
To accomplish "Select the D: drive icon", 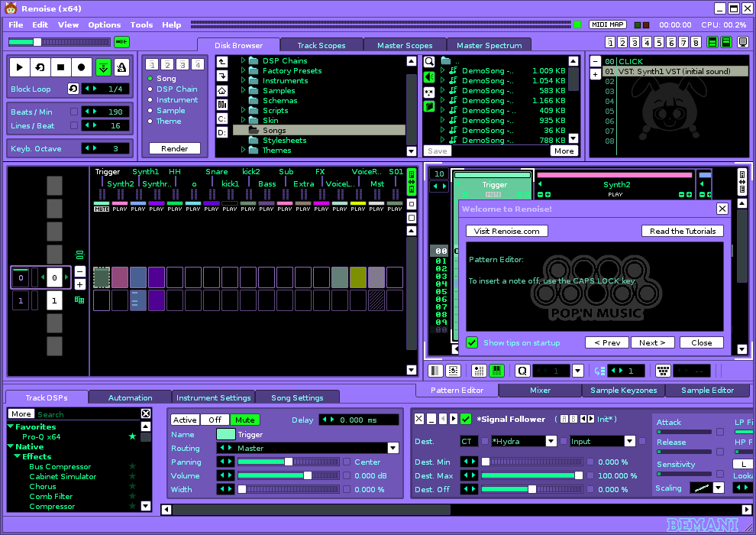I will click(x=221, y=133).
